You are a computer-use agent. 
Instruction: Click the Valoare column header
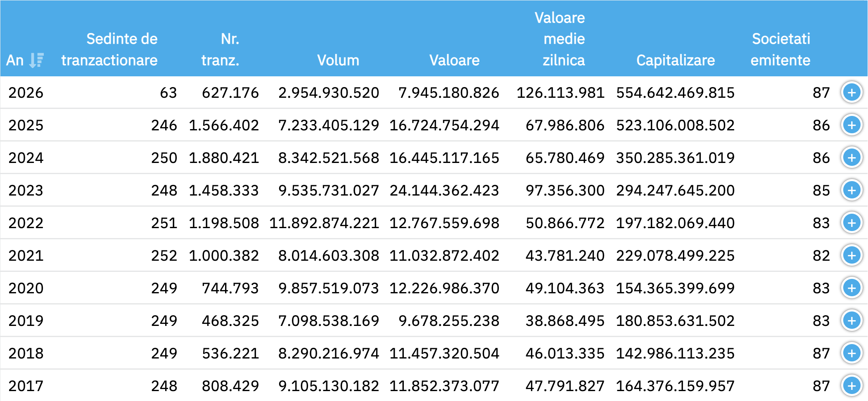pos(454,60)
